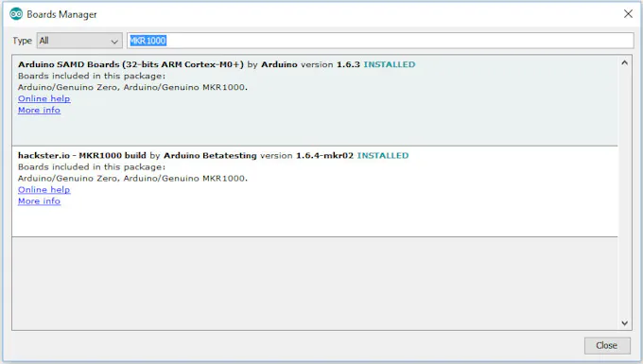643x364 pixels.
Task: Click the Arduino logo icon in title bar
Action: (16, 14)
